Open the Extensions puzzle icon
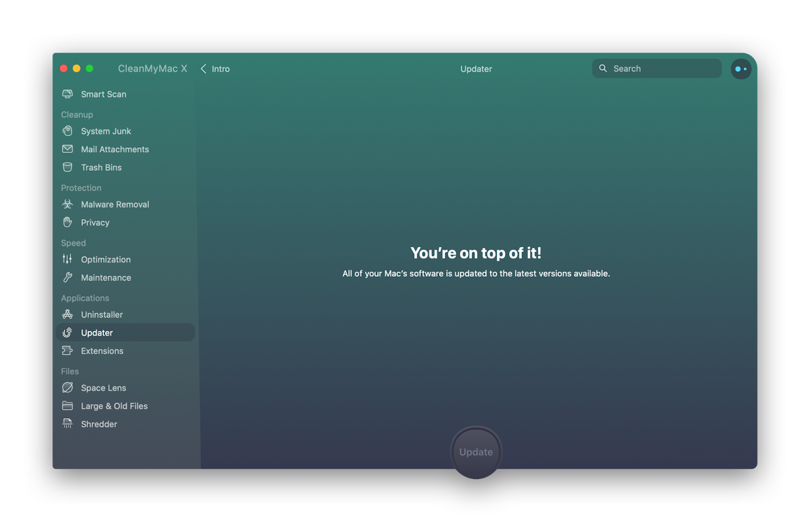The height and width of the screenshot is (532, 810). (x=67, y=351)
